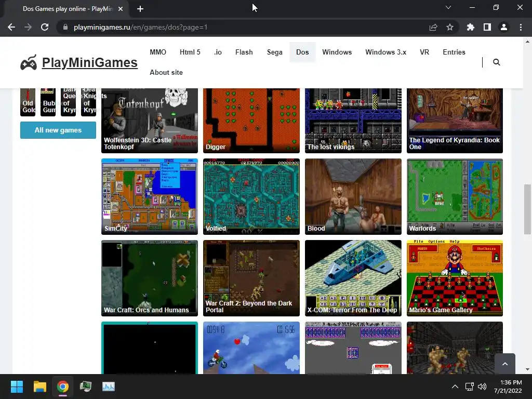
Task: Open the Windows Start menu
Action: (x=17, y=387)
